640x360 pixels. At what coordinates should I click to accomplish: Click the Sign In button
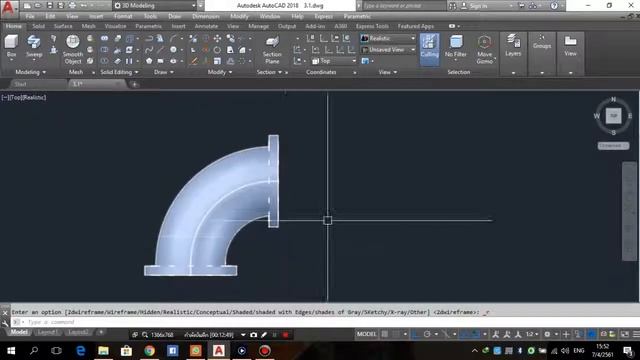[478, 6]
